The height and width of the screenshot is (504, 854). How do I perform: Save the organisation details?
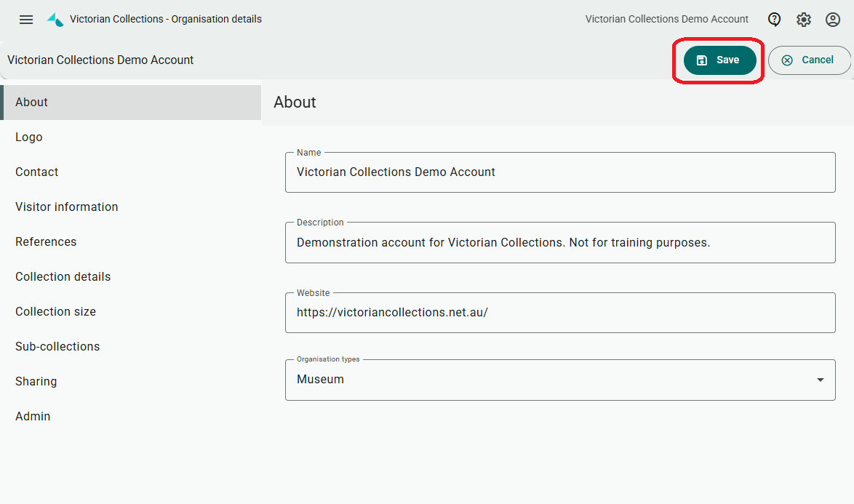(719, 60)
